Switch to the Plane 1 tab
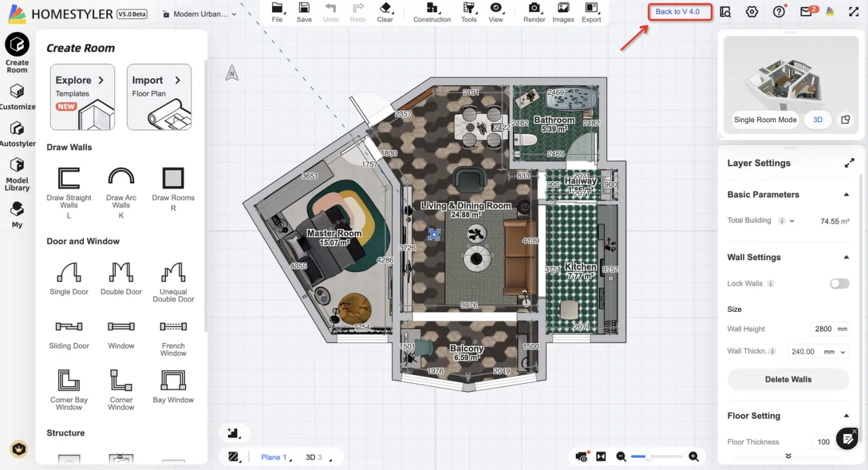The height and width of the screenshot is (470, 868). (x=275, y=457)
